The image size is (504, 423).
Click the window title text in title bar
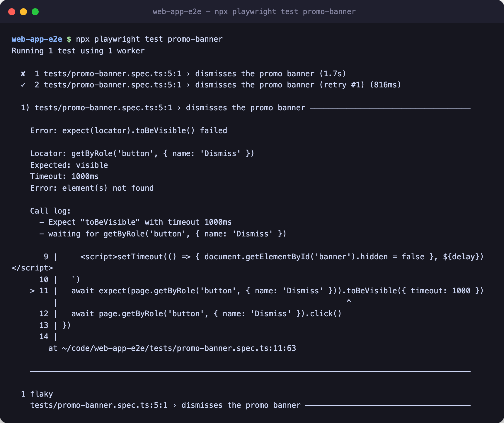click(254, 12)
